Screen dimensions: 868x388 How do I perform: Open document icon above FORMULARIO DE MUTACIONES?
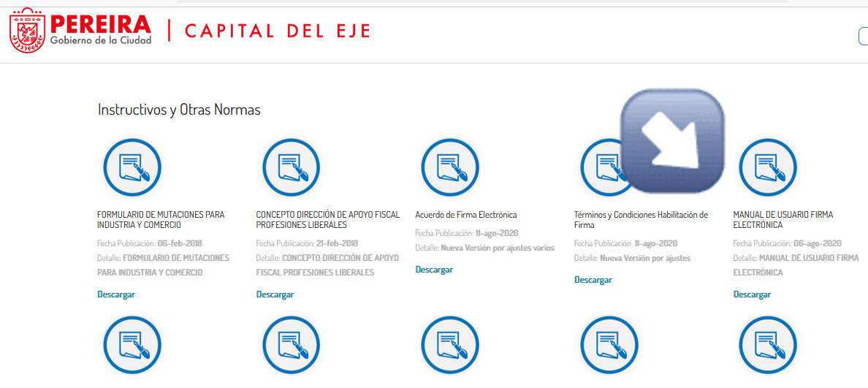pyautogui.click(x=132, y=167)
